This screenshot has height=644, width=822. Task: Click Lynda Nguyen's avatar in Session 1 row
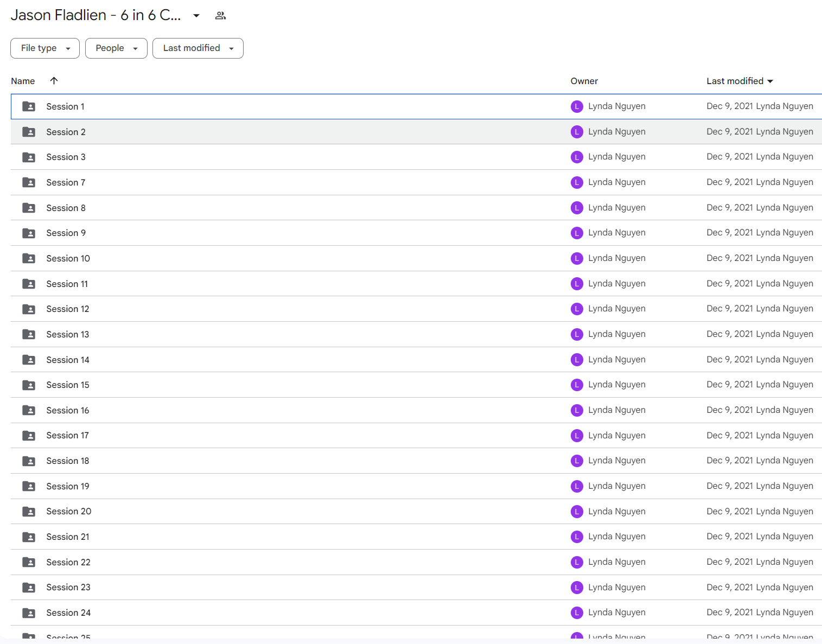[x=577, y=106]
